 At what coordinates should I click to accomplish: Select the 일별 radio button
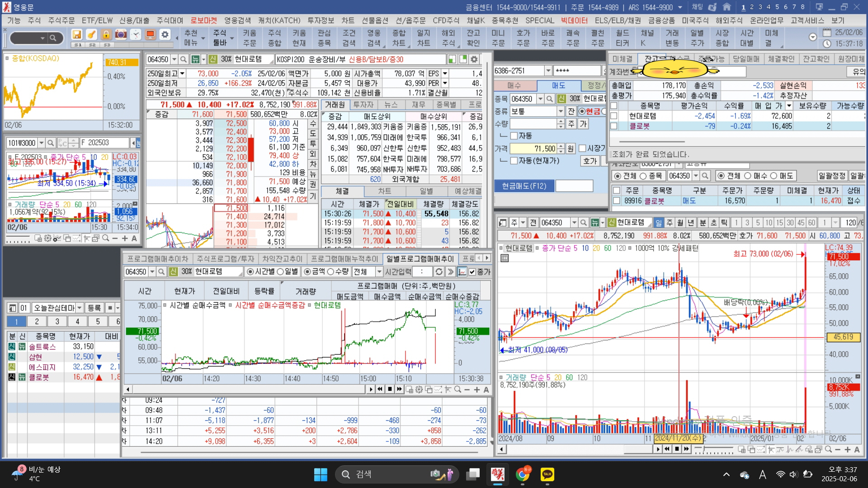(x=280, y=272)
